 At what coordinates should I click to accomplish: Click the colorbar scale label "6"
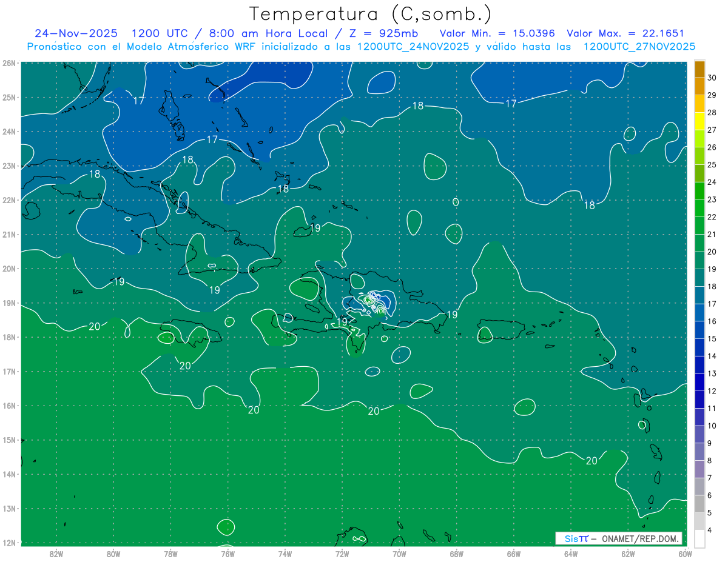coord(710,496)
